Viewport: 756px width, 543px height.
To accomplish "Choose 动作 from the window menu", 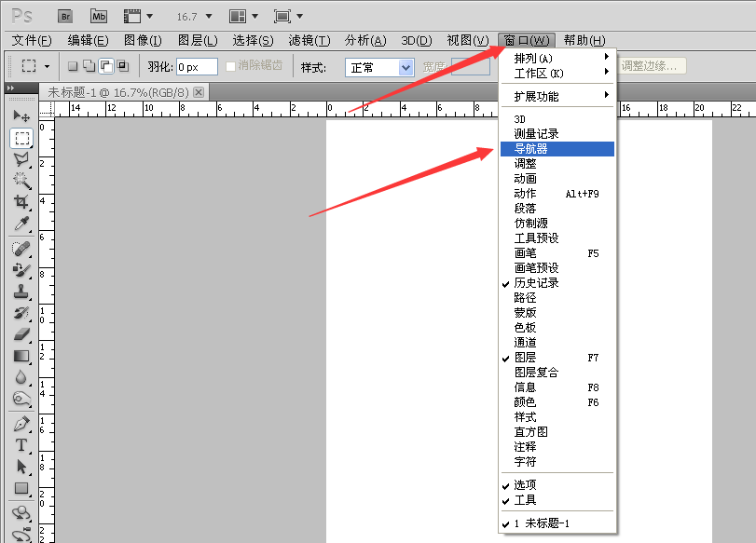I will [x=557, y=194].
